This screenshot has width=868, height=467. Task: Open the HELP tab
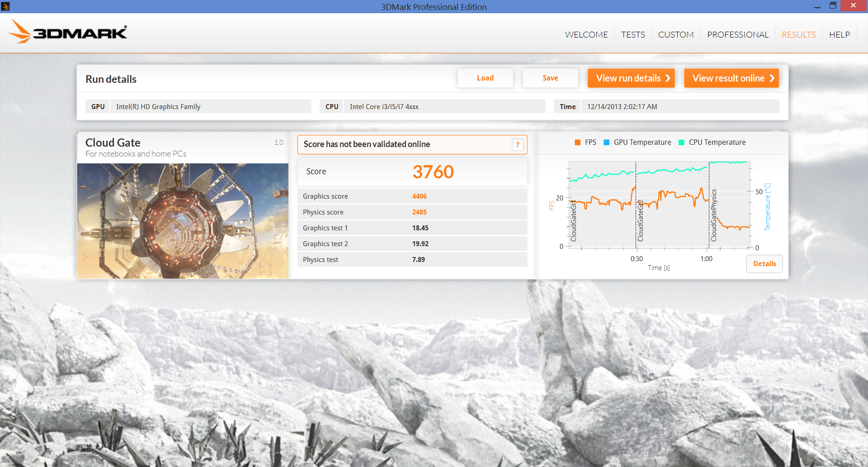click(840, 34)
